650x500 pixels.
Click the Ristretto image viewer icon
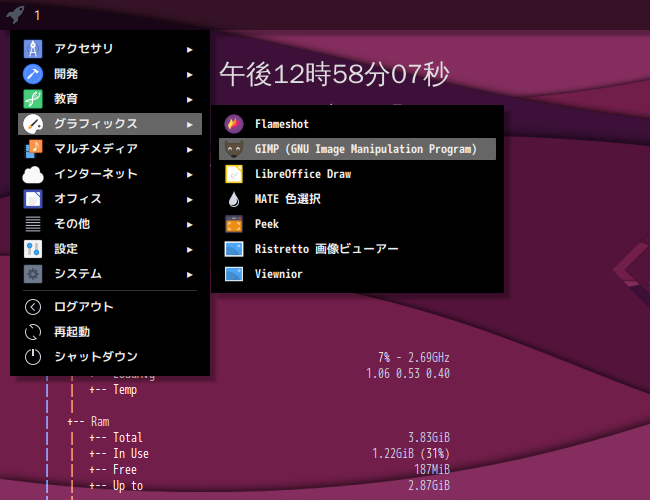click(x=234, y=249)
